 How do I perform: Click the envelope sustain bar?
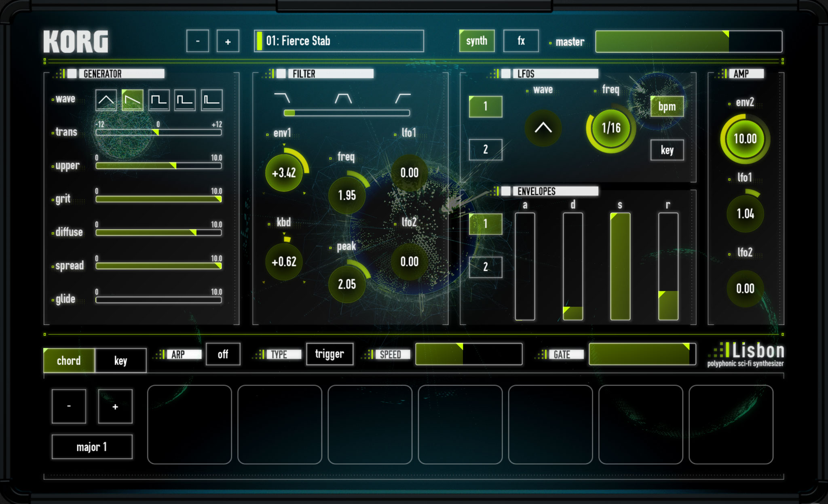(x=620, y=266)
